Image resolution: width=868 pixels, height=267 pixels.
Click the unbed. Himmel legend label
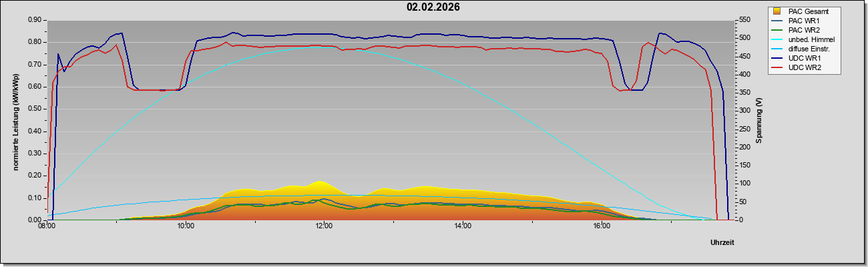click(x=812, y=40)
